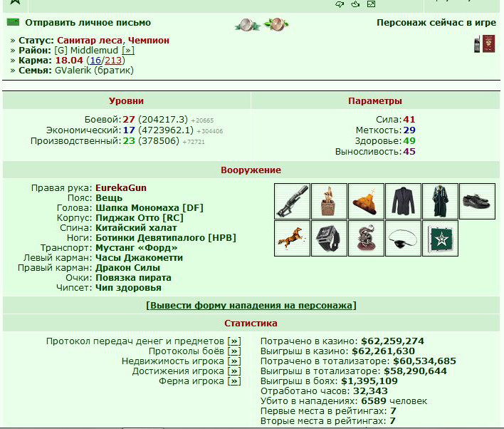The image size is (504, 429).
Task: Click the Уровни section header
Action: (x=126, y=100)
